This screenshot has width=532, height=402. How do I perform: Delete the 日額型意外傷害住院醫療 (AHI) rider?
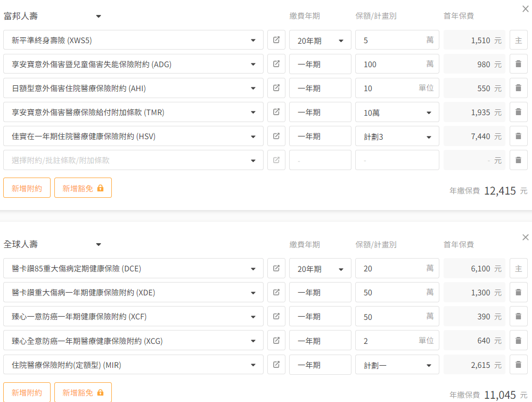(x=518, y=88)
